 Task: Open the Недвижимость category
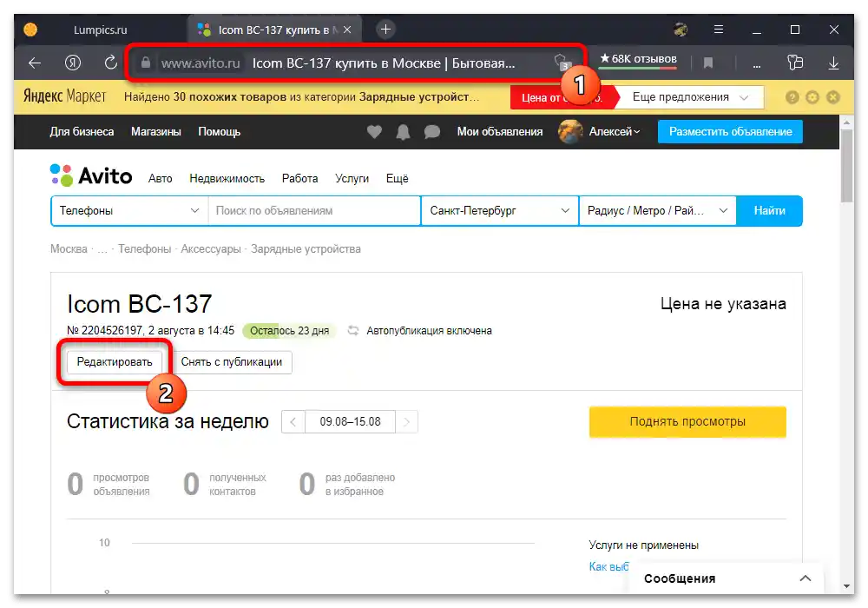tap(227, 178)
